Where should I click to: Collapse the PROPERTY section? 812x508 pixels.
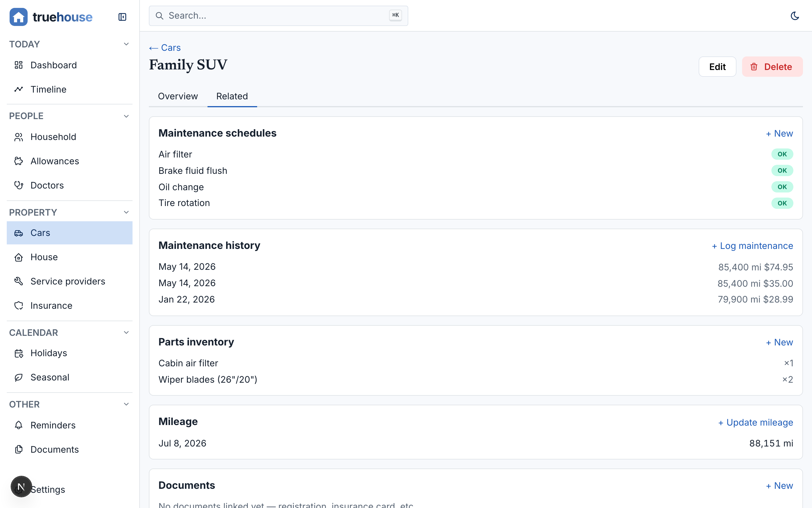point(126,212)
